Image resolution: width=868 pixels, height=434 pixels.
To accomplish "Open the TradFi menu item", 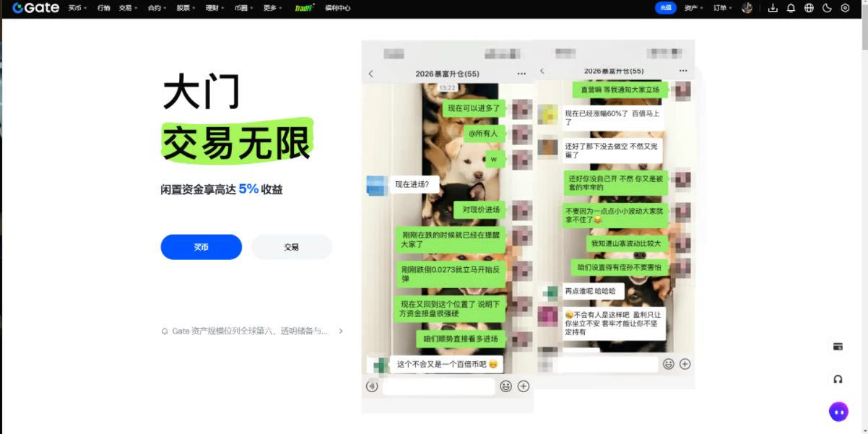I will (304, 8).
